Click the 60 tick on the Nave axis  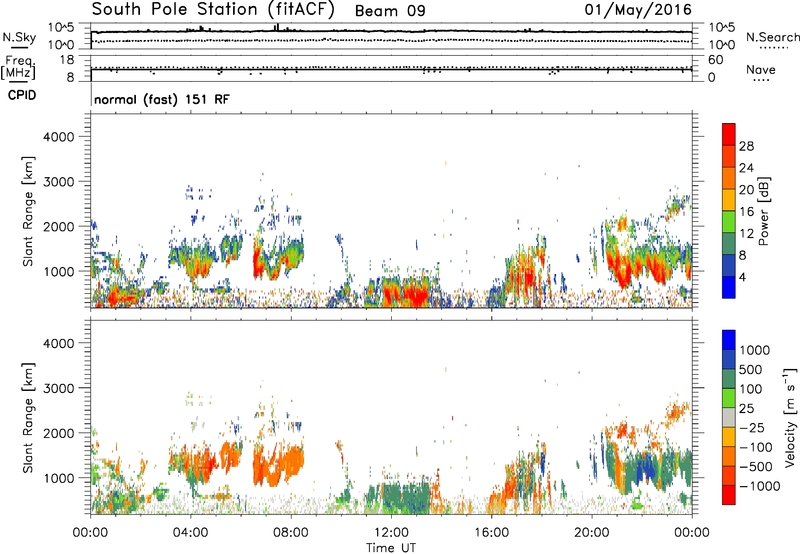715,60
